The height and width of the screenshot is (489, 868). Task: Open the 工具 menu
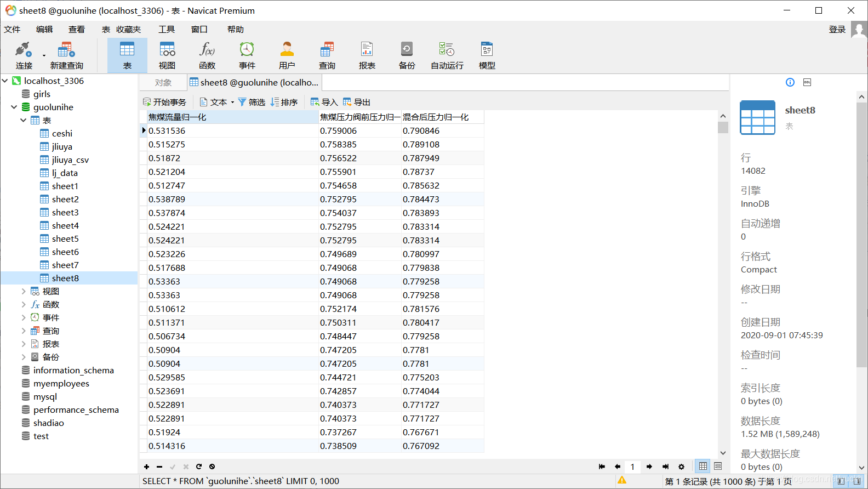coord(167,29)
